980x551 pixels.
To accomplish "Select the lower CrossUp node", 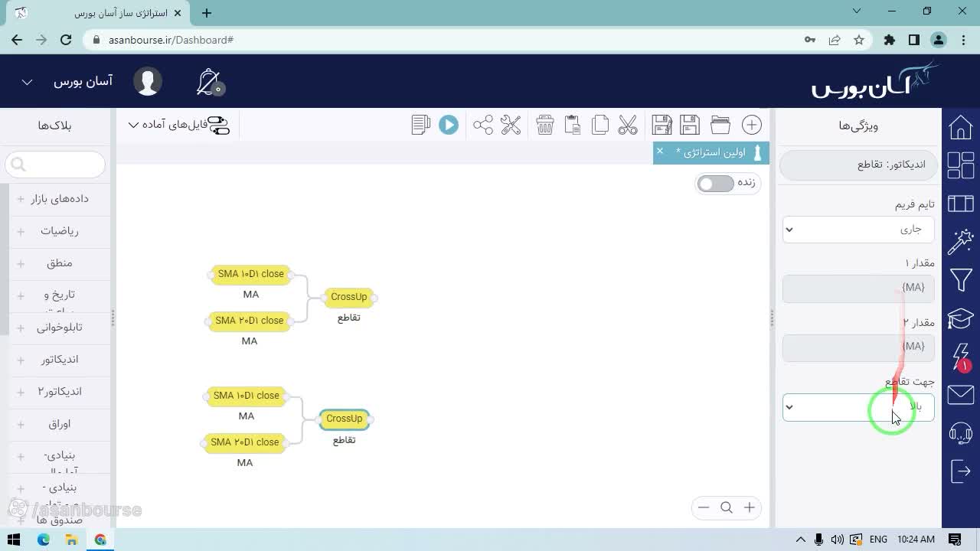I will 345,419.
